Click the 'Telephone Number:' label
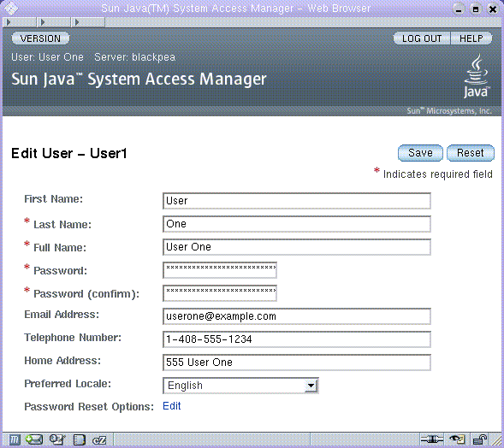504x448 pixels. (x=73, y=338)
